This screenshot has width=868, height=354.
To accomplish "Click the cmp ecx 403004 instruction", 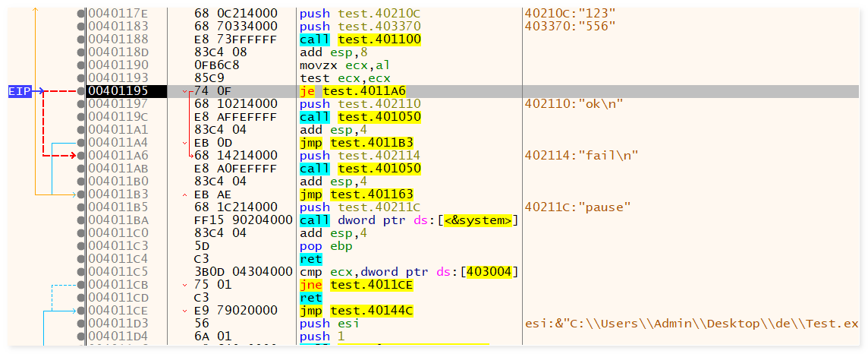I will [409, 272].
